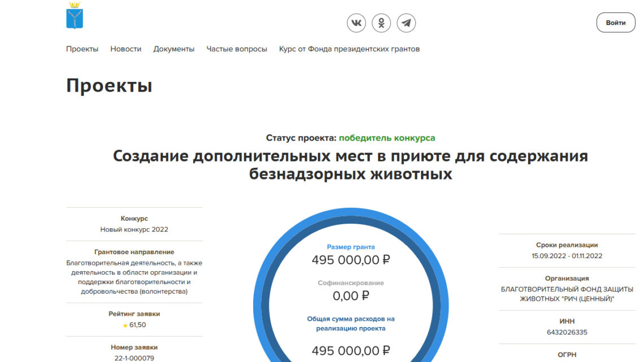Click the Войти login button

(x=616, y=23)
